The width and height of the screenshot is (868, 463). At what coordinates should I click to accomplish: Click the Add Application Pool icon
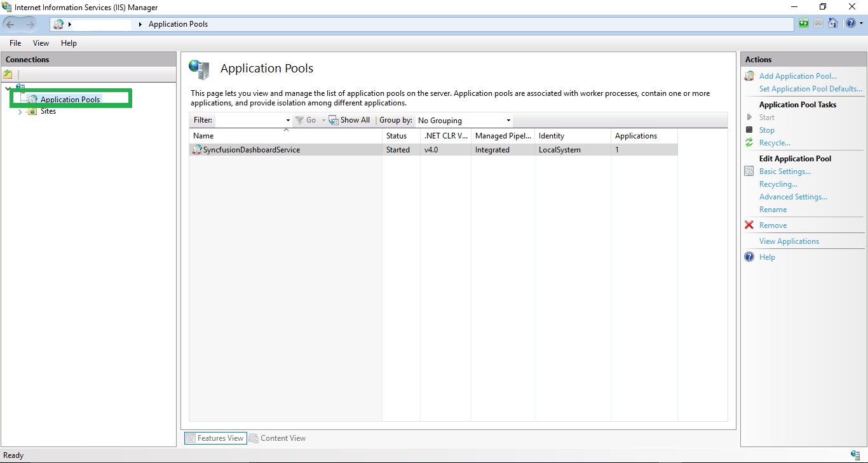click(x=749, y=76)
